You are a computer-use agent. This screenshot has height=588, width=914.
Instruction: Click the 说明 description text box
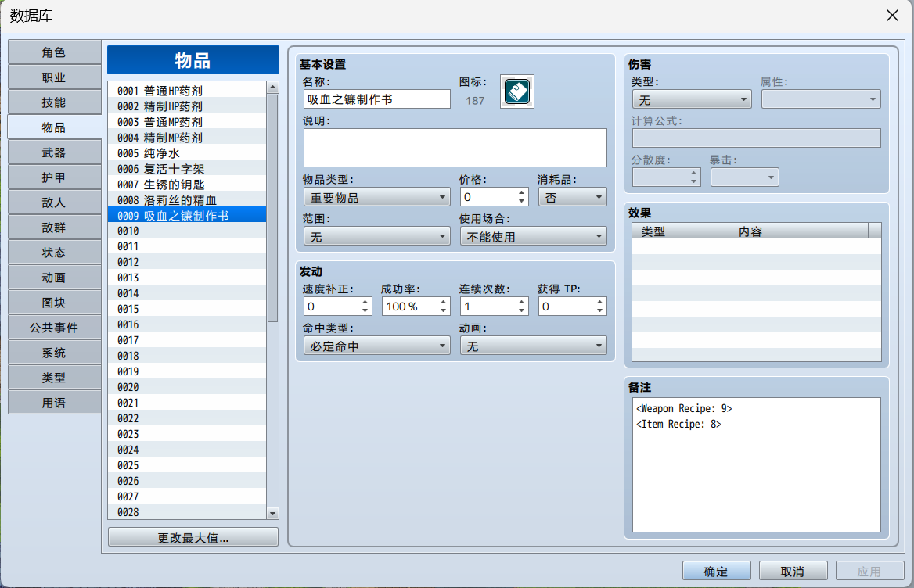tap(455, 148)
